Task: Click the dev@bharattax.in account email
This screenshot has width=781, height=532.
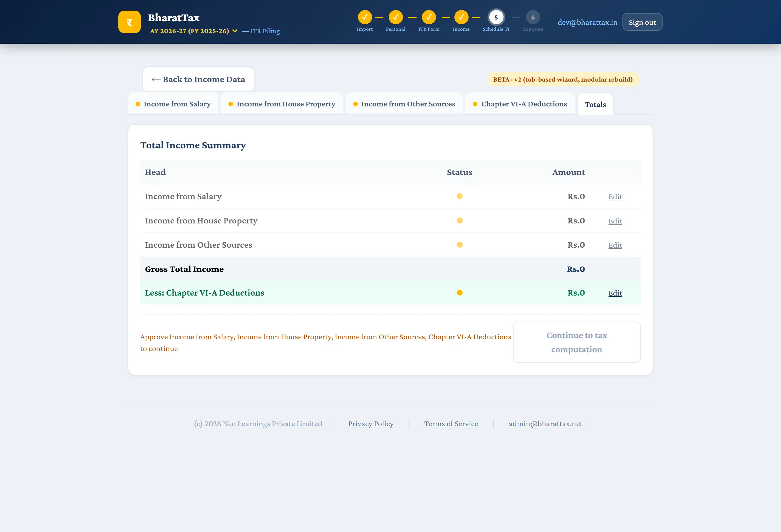Action: click(588, 22)
